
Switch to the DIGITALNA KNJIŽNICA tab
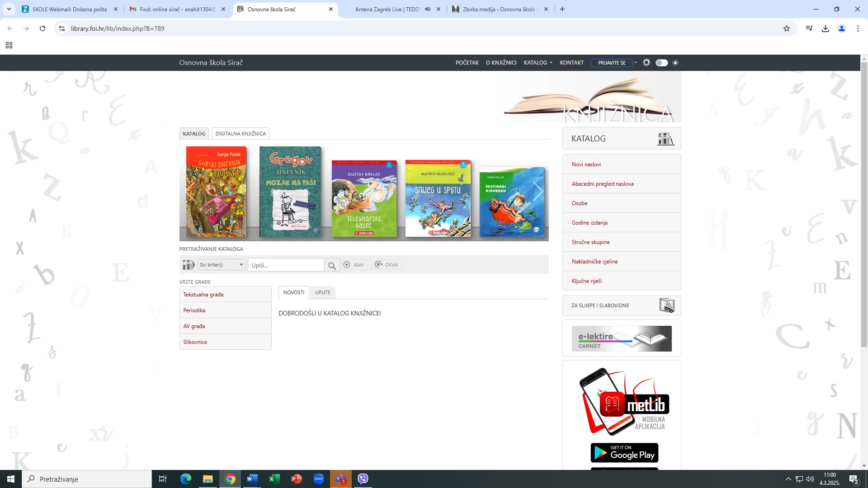[241, 134]
